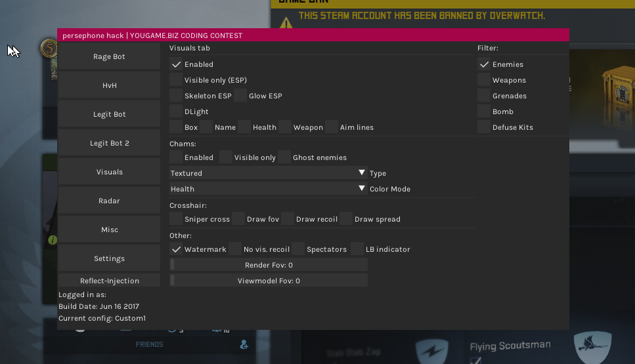
Task: Click the Build Date text
Action: (99, 306)
